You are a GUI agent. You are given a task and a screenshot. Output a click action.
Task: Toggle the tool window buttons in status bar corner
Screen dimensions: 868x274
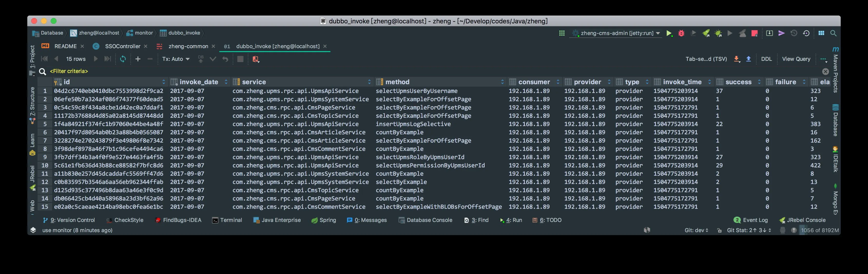click(x=33, y=230)
